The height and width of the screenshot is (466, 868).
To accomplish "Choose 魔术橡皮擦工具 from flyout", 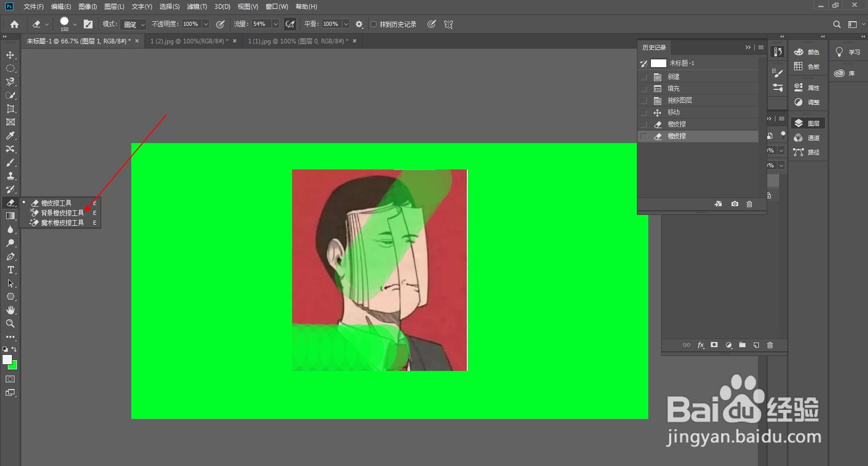I will point(62,223).
